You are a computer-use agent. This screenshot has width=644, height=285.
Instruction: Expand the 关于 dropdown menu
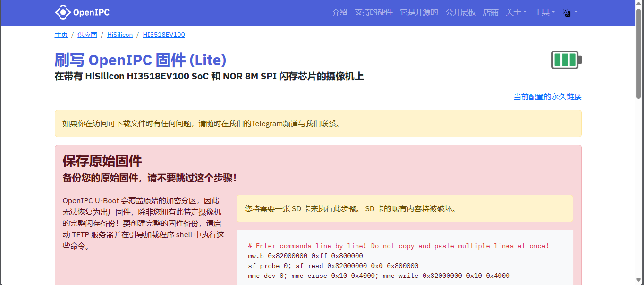[516, 12]
